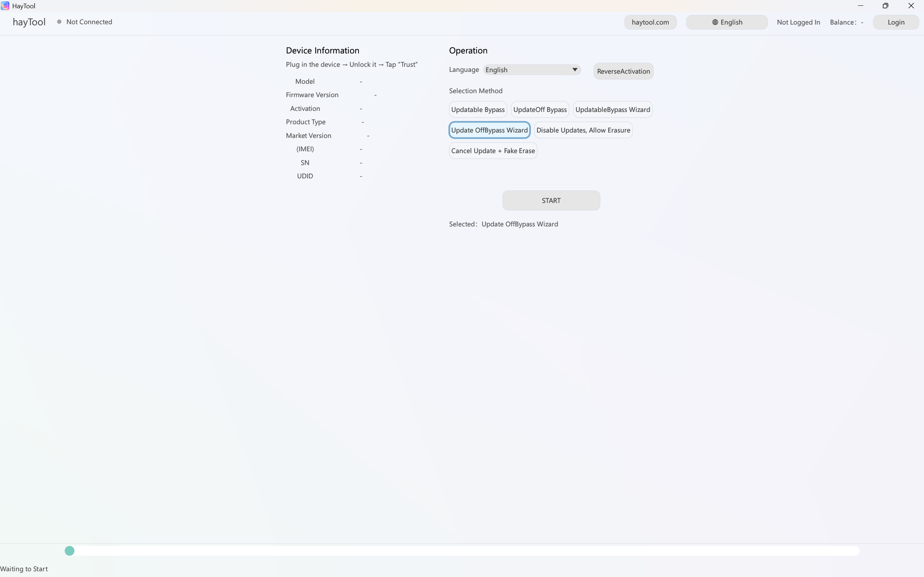Expand the English language combo box arrow
924x577 pixels.
point(574,69)
